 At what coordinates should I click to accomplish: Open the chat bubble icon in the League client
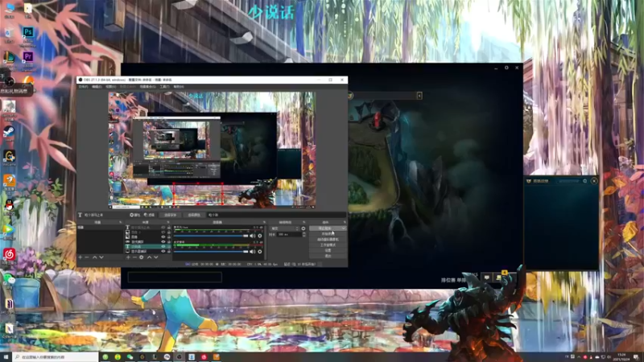pos(487,278)
